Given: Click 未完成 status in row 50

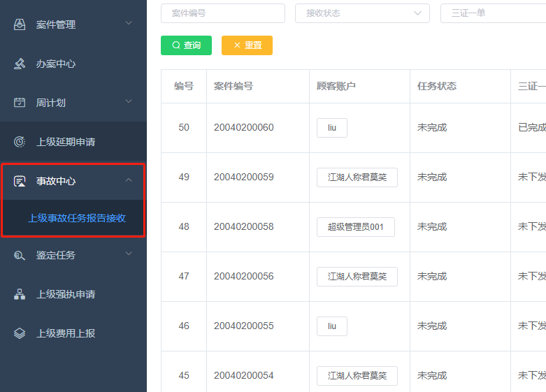Looking at the screenshot, I should coord(432,127).
